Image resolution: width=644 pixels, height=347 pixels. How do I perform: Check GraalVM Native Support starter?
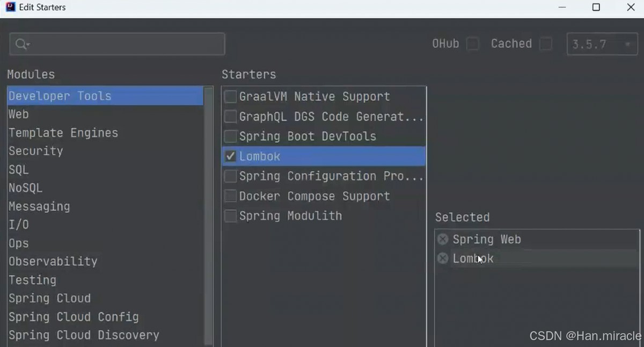(230, 97)
